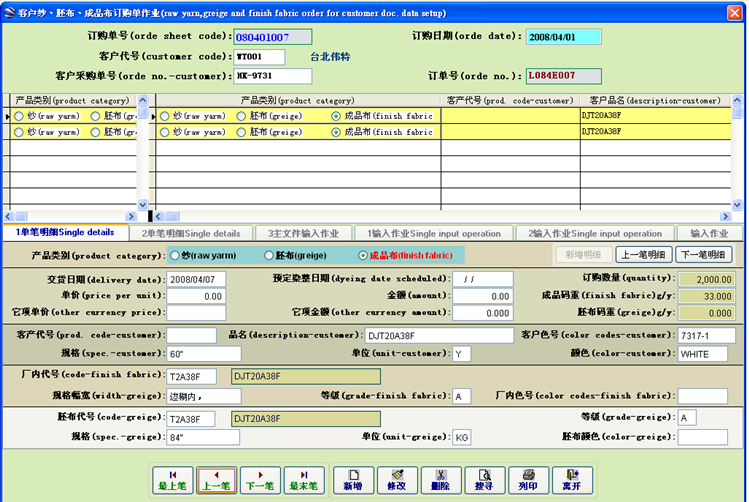749x502 pixels.
Task: Open 2单笔明细 Single details tab
Action: pos(191,234)
